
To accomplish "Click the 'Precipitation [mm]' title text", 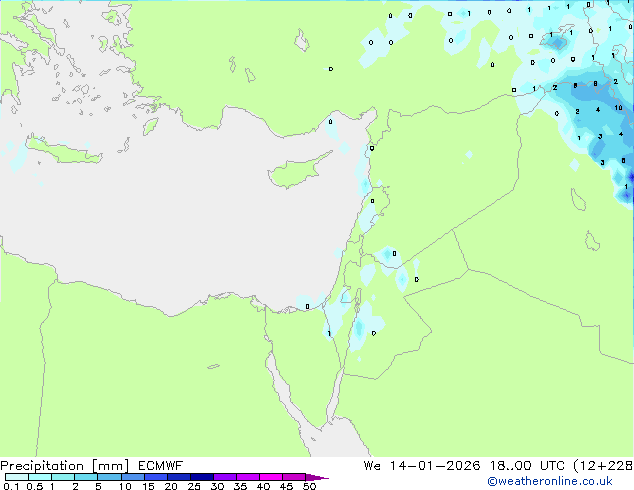I will point(65,466).
